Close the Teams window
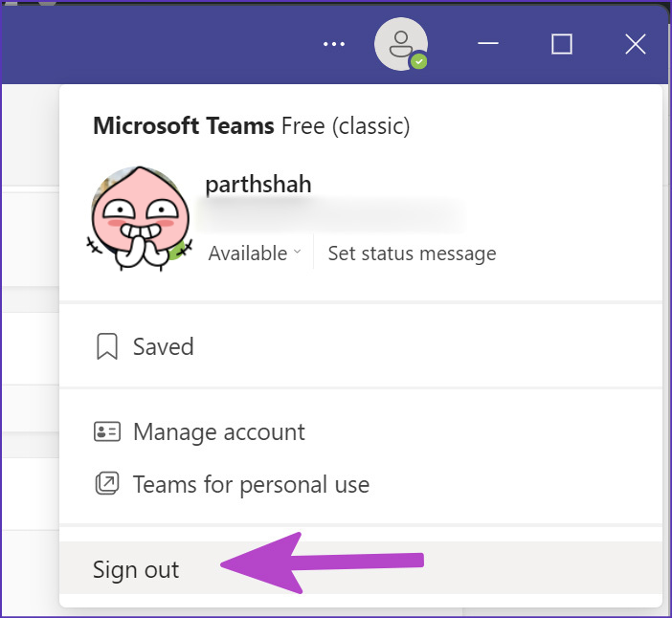Screen dimensions: 672x618 tap(635, 44)
